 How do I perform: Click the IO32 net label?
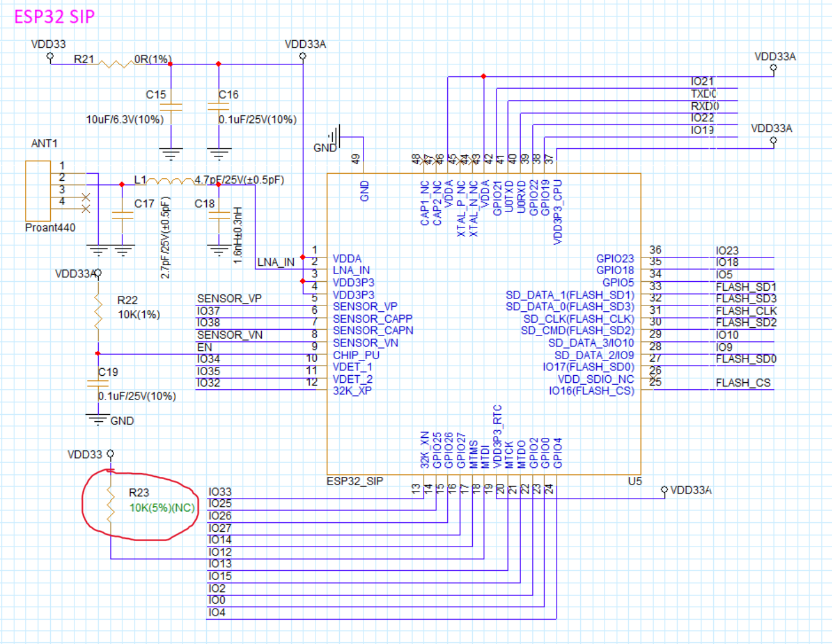209,383
